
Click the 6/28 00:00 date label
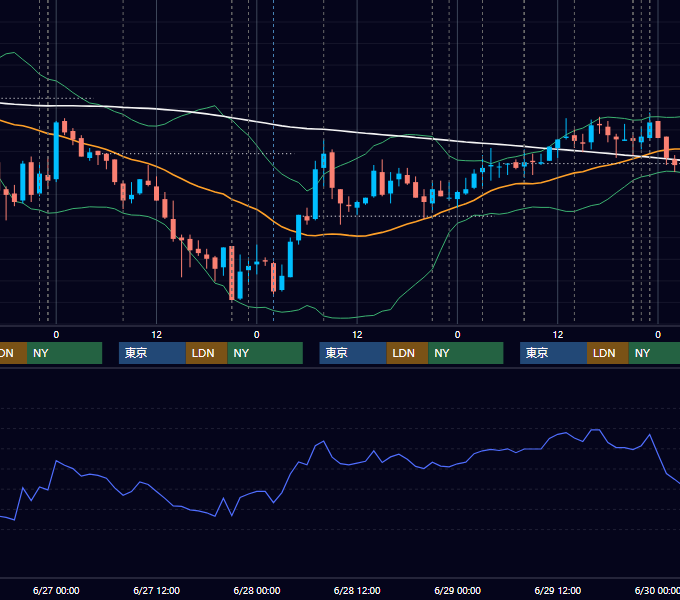click(x=257, y=590)
